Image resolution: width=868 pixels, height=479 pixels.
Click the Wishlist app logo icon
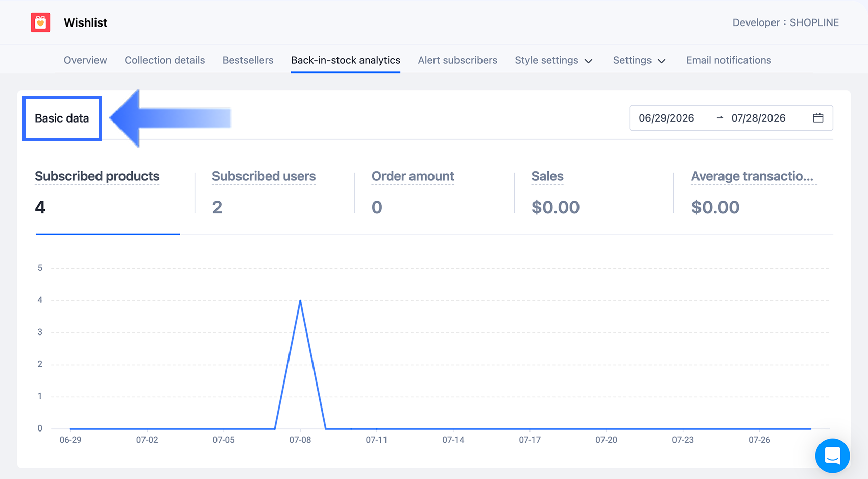[40, 22]
